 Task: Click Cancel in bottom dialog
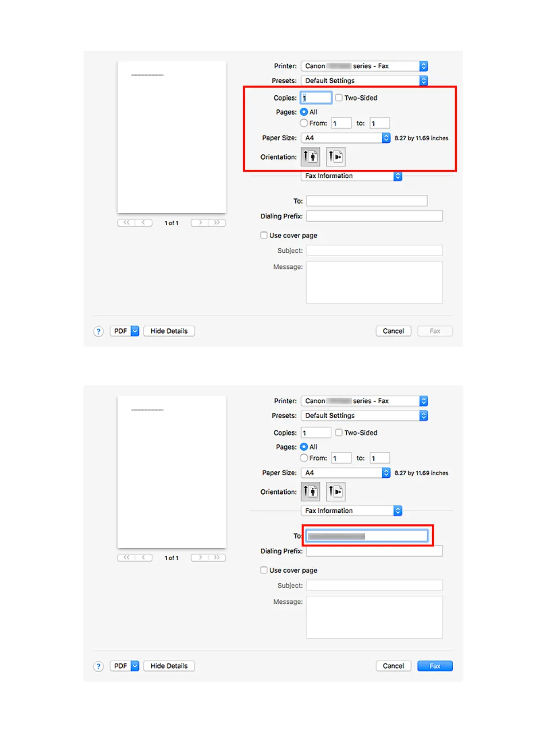(394, 666)
